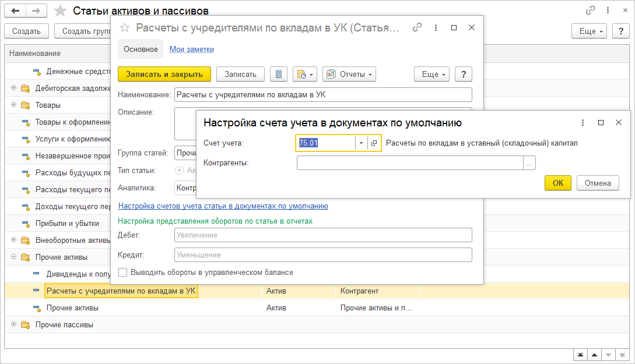
Task: Click the list icon next to Записать
Action: (279, 74)
